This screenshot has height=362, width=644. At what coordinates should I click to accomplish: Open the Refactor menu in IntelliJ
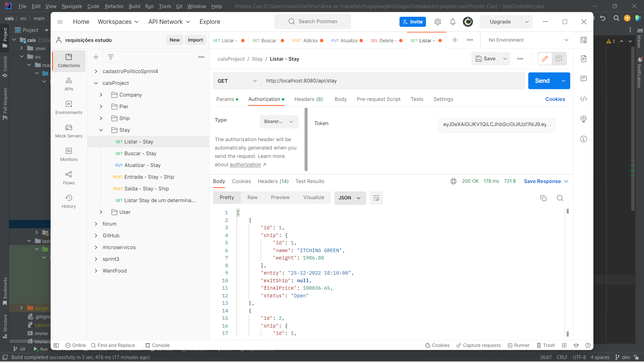coord(114,6)
